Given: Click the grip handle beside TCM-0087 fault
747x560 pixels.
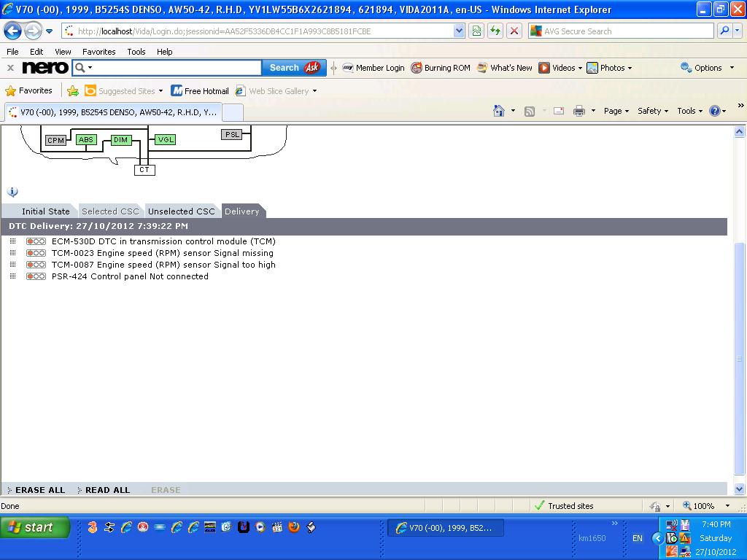Looking at the screenshot, I should point(12,265).
